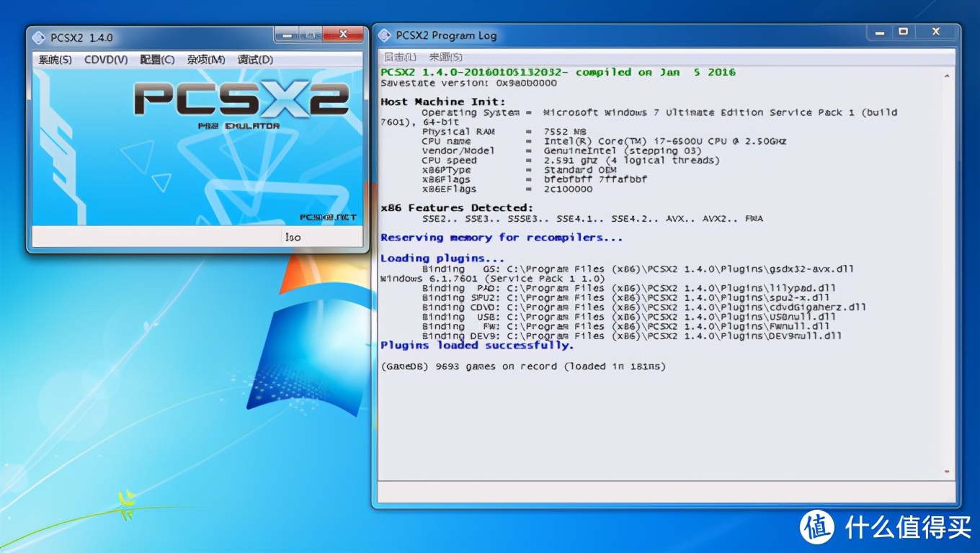Close the PCSX2 Program Log window

pos(936,32)
